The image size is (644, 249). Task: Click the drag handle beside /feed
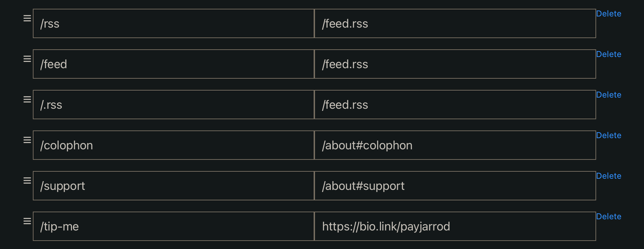pyautogui.click(x=27, y=59)
